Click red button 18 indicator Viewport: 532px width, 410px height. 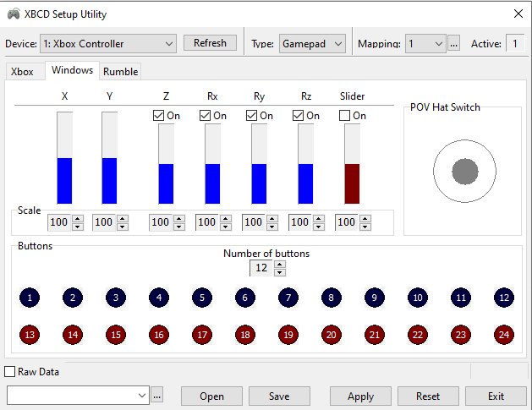click(x=245, y=335)
